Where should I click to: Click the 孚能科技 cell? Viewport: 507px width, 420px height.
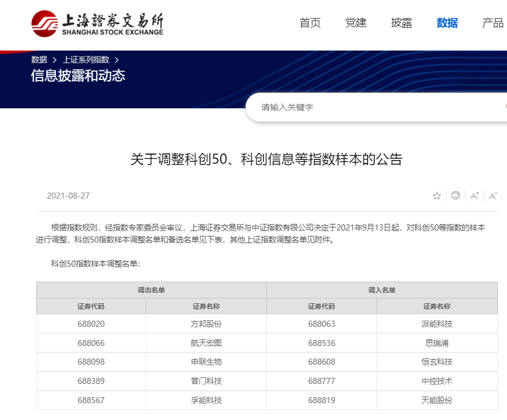pos(207,400)
